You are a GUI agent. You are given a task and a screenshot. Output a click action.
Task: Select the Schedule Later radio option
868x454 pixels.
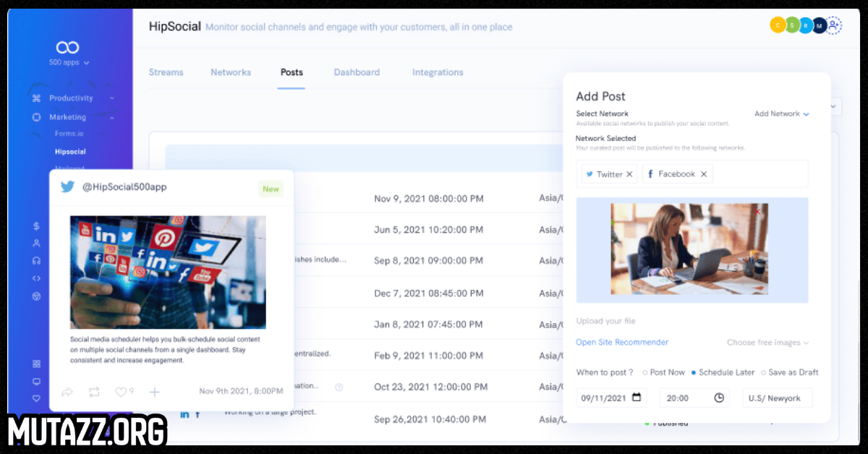694,373
